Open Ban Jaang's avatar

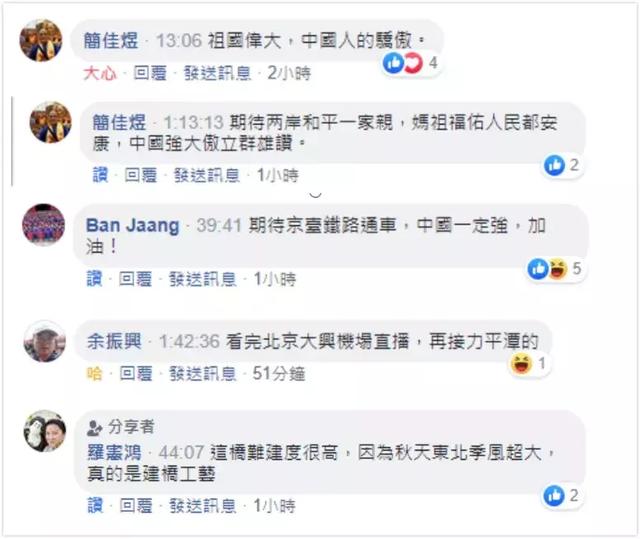[x=43, y=225]
